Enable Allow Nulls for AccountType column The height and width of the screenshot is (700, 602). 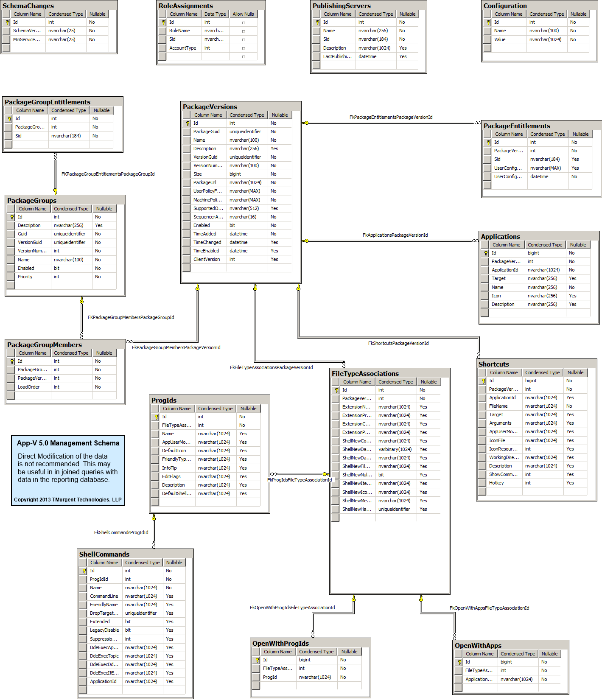243,48
